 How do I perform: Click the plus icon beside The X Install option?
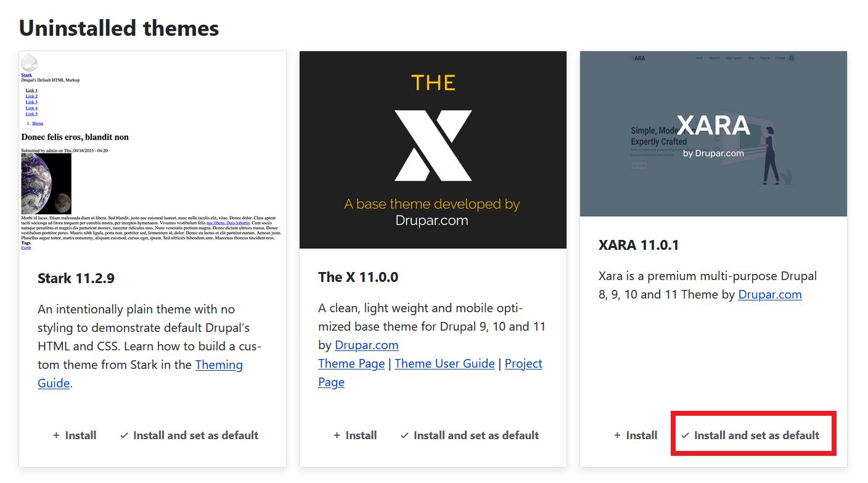337,435
